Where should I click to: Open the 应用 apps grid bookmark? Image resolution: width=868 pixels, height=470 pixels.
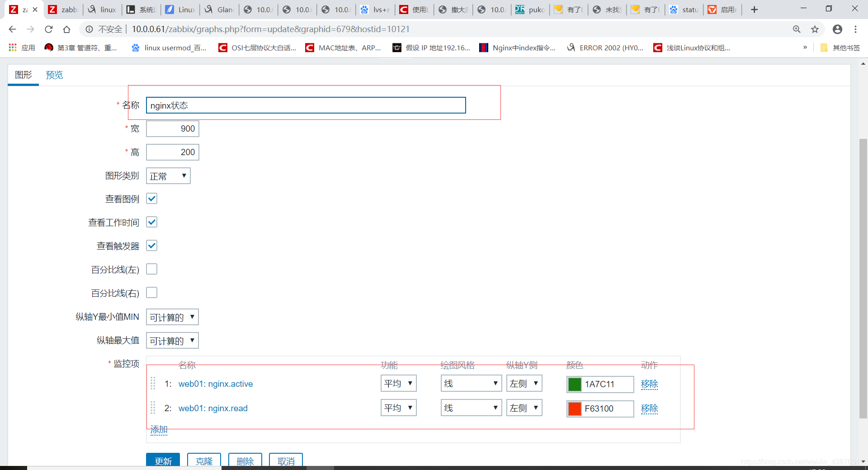click(x=22, y=47)
